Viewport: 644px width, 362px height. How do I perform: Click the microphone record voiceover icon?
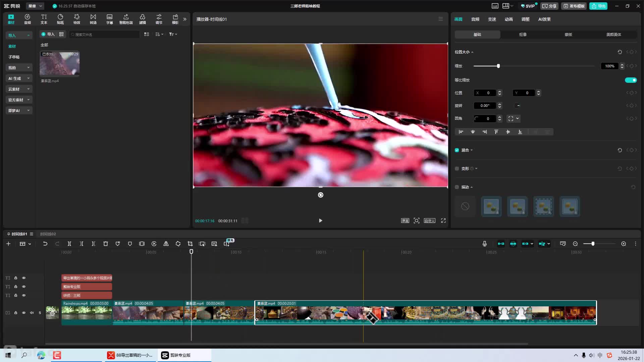pos(485,244)
